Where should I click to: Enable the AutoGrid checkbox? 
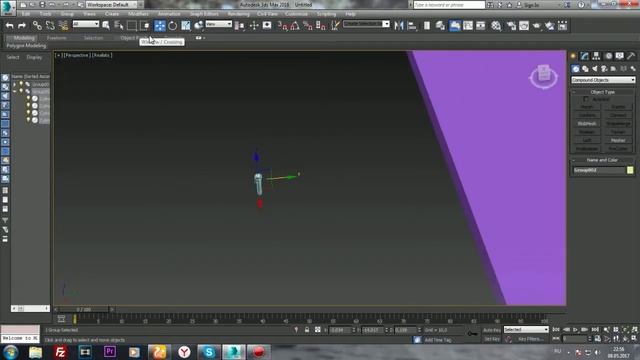click(586, 99)
